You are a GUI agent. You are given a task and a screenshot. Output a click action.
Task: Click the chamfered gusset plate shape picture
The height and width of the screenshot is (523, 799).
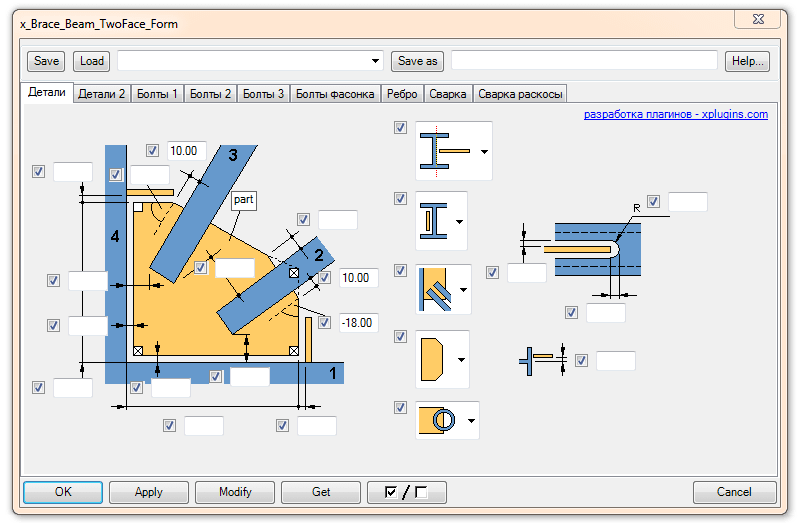click(x=435, y=359)
